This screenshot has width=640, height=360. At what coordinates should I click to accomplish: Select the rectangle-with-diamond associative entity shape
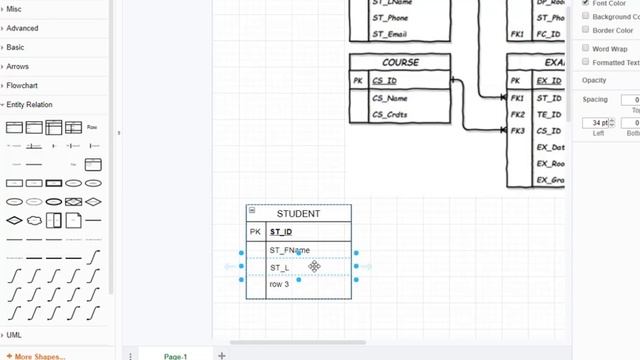click(x=73, y=202)
